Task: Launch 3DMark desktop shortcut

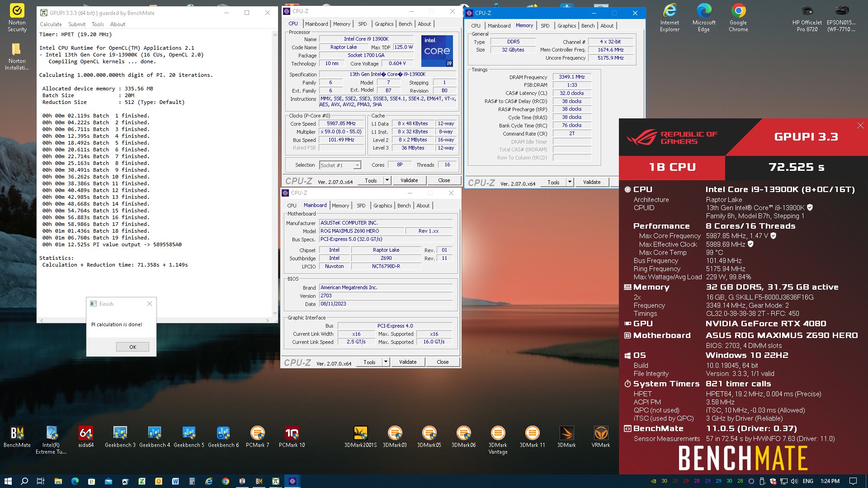Action: [566, 437]
